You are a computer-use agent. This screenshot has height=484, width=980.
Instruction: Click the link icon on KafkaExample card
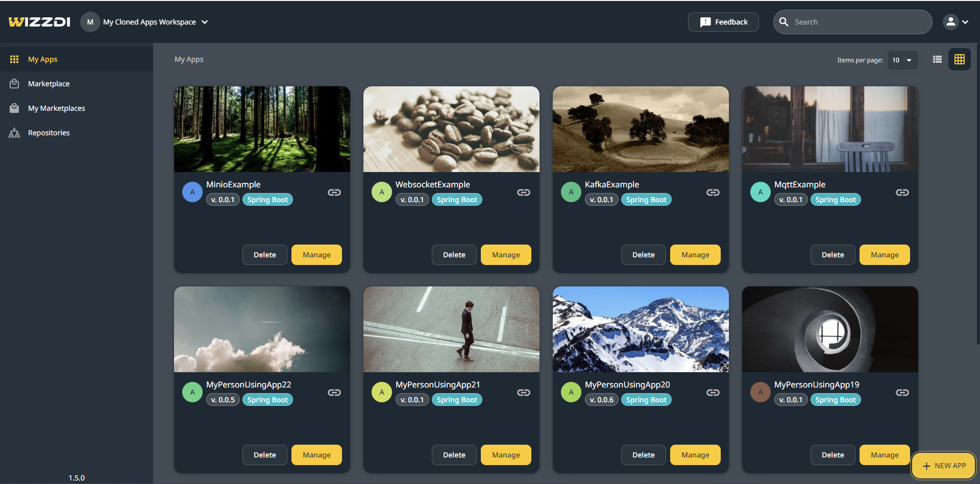(x=713, y=192)
